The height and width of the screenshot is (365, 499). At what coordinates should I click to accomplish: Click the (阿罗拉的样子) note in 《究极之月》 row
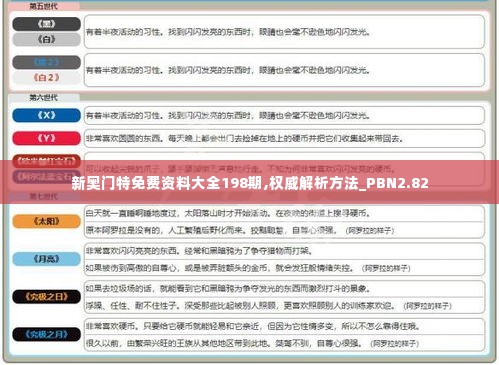[395, 343]
